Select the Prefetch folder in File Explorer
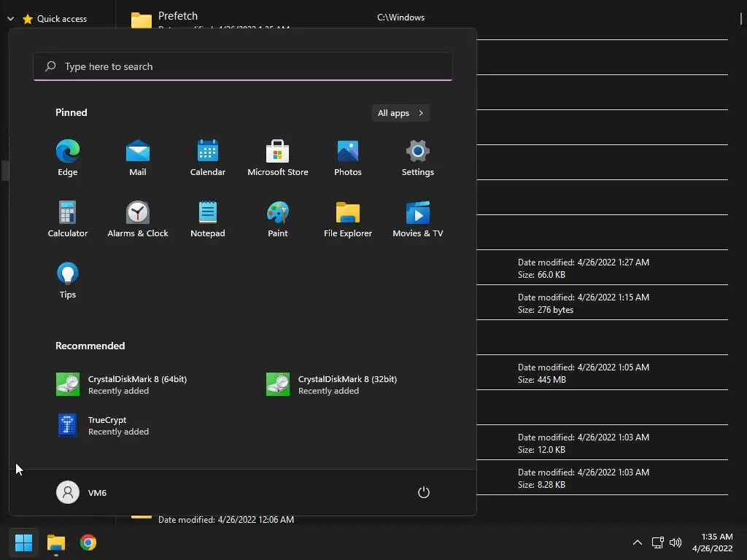This screenshot has height=560, width=747. (178, 16)
